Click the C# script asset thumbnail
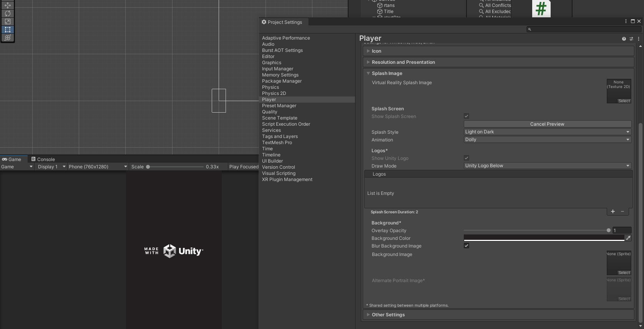 [541, 8]
